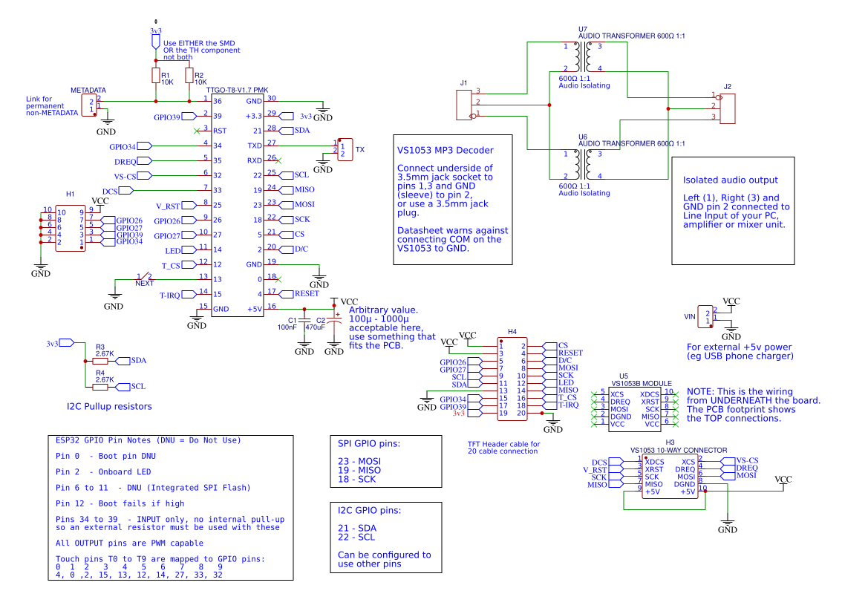Select the METADATA net label
The image size is (868, 614).
[88, 89]
